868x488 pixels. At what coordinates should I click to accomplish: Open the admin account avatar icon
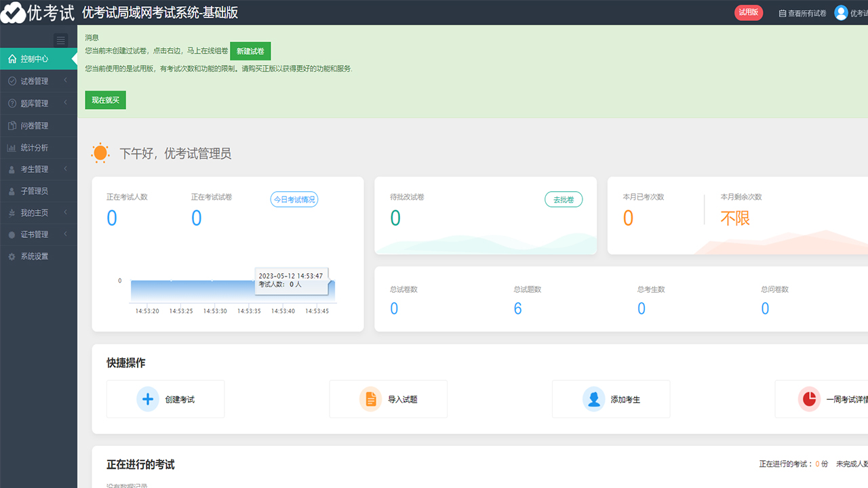(x=840, y=12)
